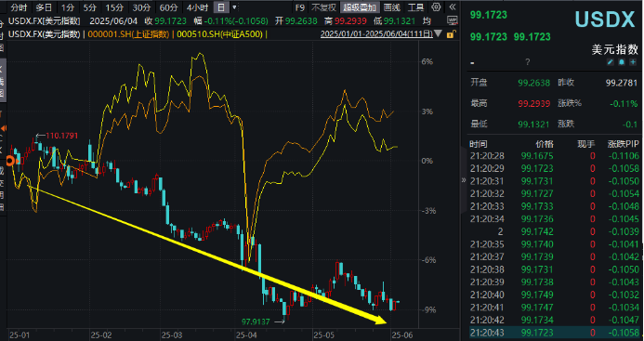Switch to the 分时 intraday tab
This screenshot has height=341, width=644.
point(19,7)
